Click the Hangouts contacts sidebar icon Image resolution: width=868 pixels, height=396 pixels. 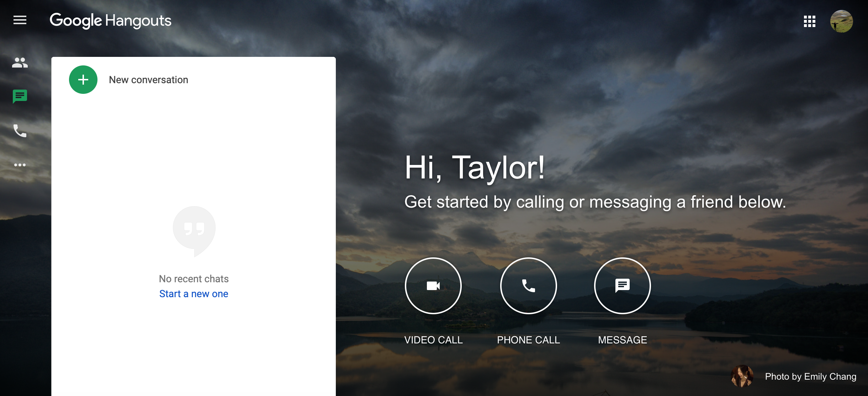20,63
